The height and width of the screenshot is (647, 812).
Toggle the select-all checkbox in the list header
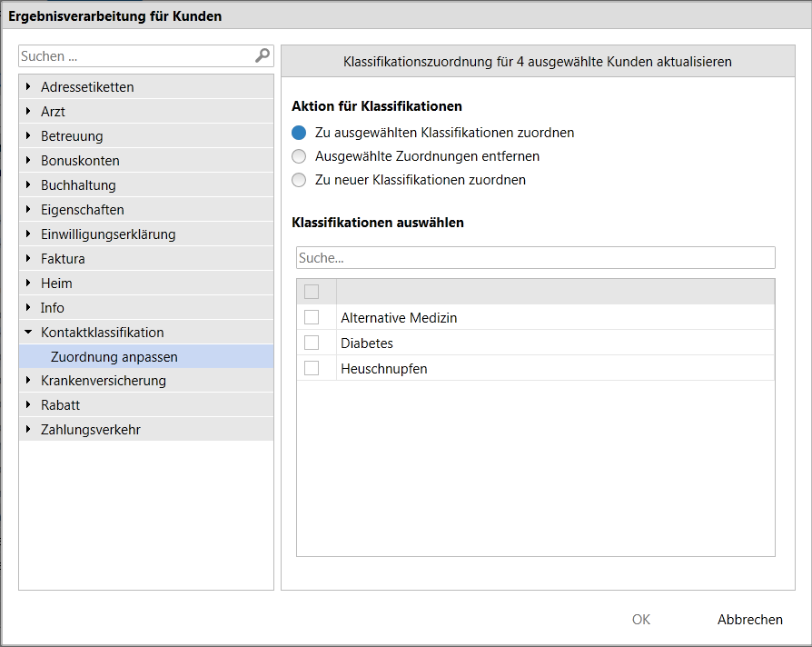coord(312,292)
